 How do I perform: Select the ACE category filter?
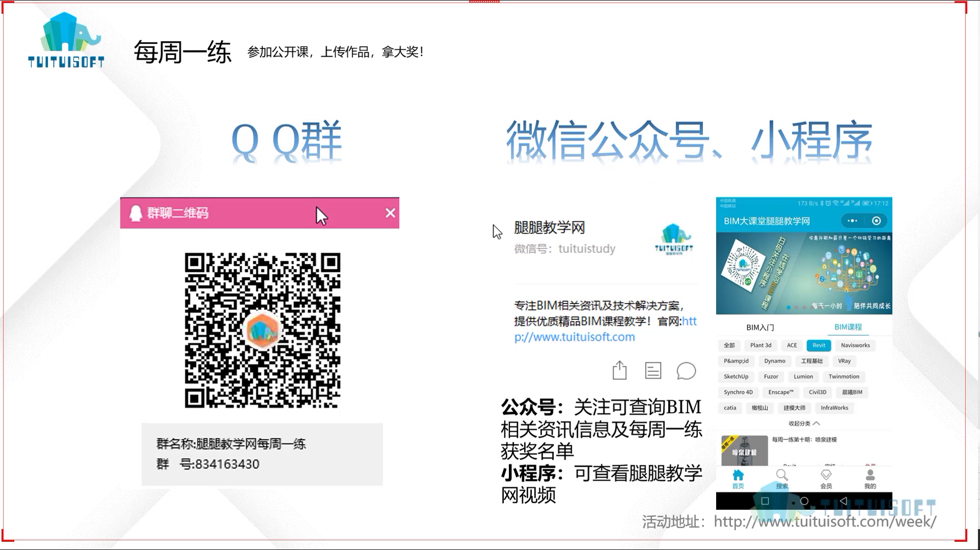[792, 345]
